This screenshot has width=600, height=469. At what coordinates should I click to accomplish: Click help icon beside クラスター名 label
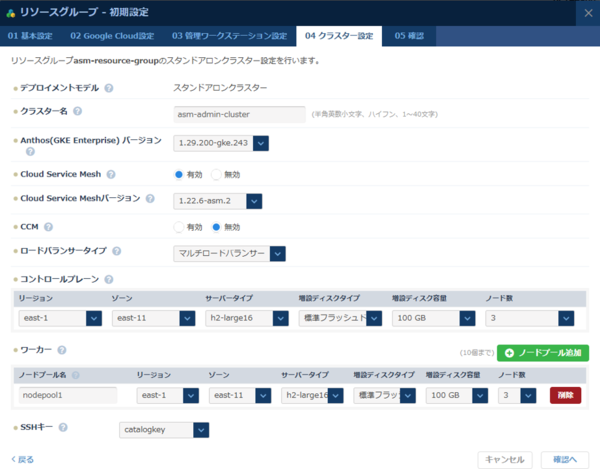click(78, 111)
